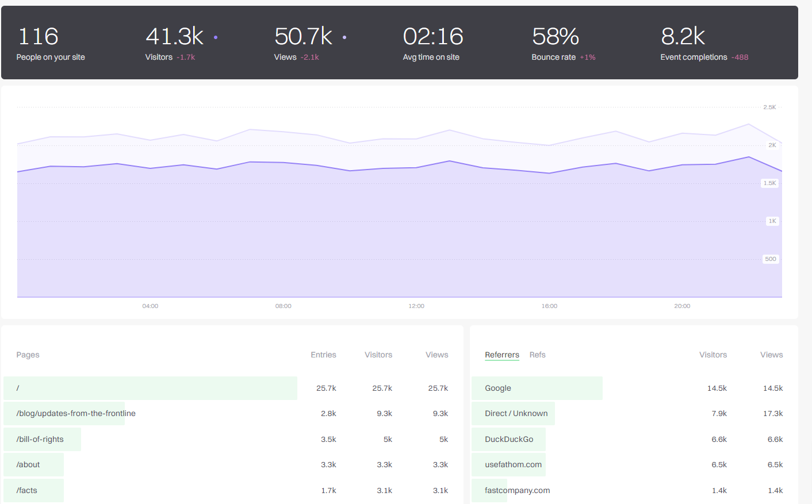Open the /bill-of-rights page row

point(40,439)
